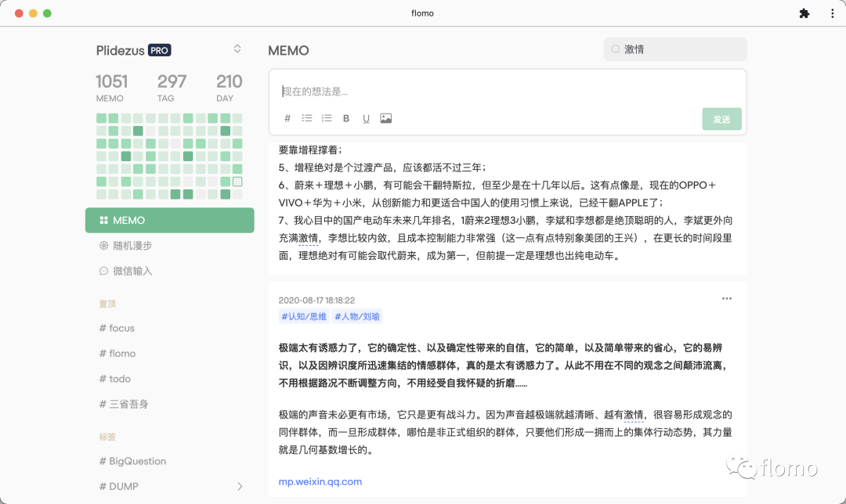Insert a hashtag tag in the memo editor
This screenshot has width=846, height=504.
[287, 119]
